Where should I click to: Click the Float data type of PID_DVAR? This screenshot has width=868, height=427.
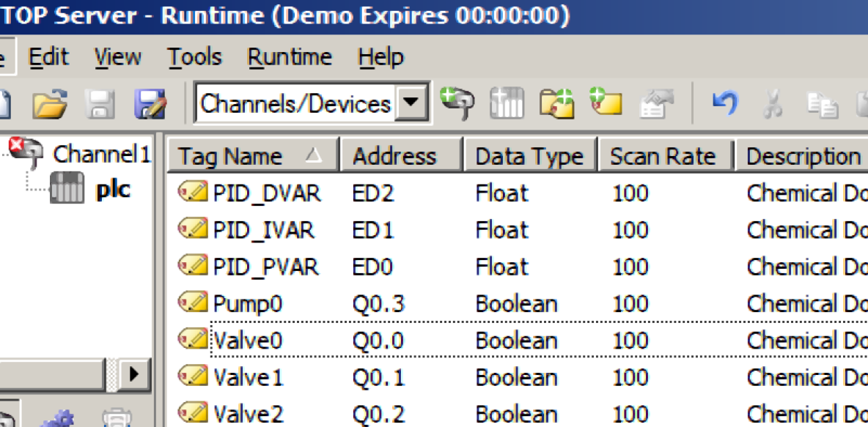501,193
